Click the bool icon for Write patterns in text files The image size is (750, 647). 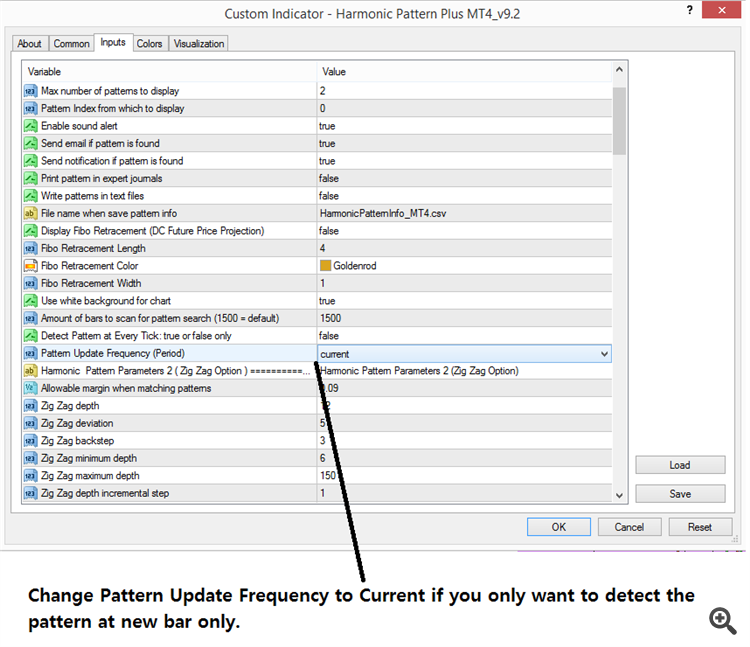point(30,196)
